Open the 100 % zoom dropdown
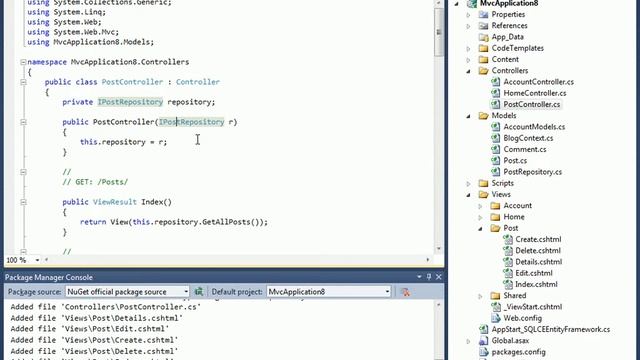 tap(37, 260)
